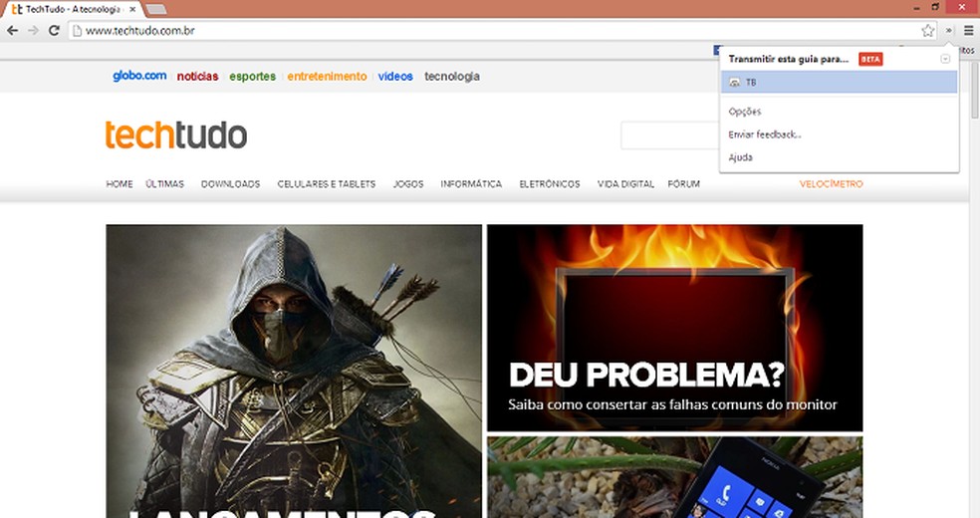Open the tecnologia link
This screenshot has width=980, height=518.
click(452, 77)
